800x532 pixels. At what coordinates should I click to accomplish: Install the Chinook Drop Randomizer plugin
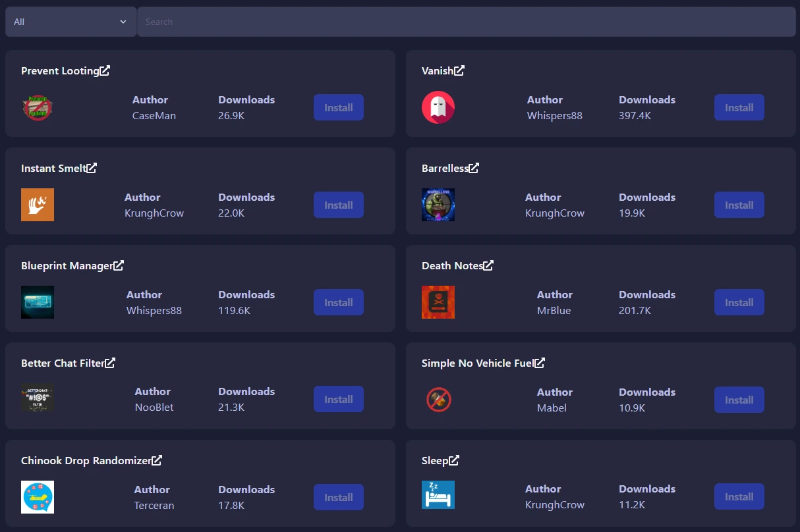click(338, 497)
